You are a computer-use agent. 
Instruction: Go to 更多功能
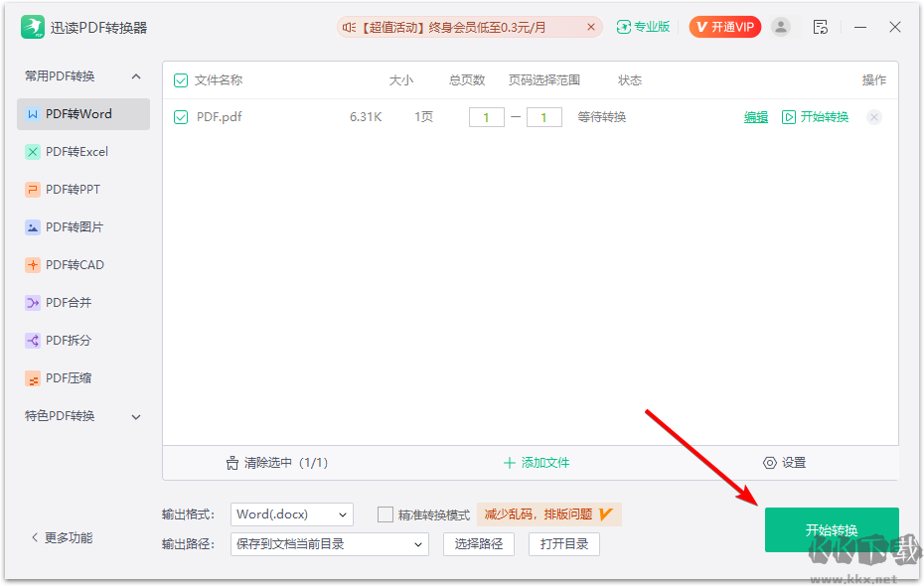pyautogui.click(x=62, y=537)
